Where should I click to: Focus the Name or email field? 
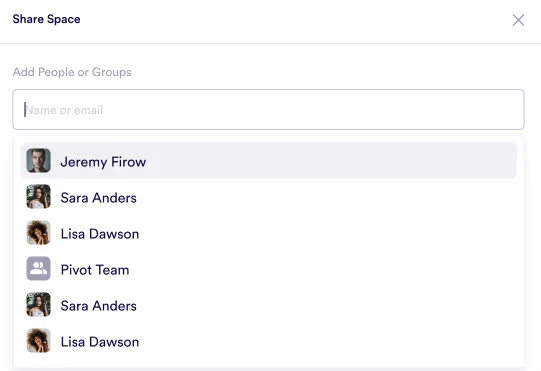(268, 110)
